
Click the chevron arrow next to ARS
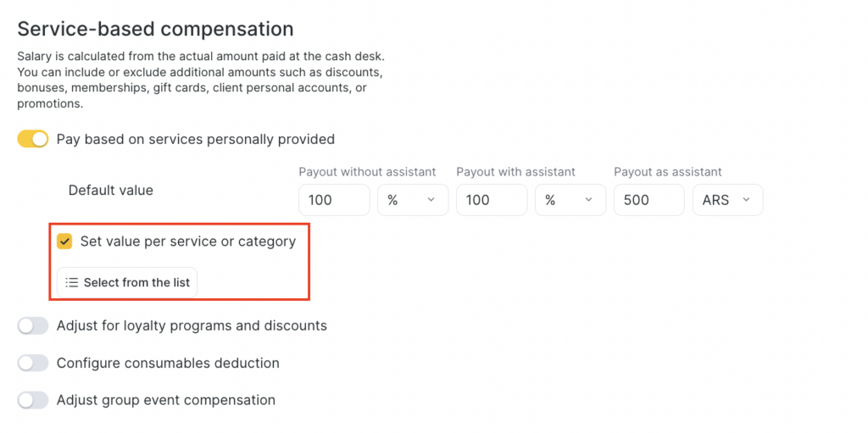[746, 201]
